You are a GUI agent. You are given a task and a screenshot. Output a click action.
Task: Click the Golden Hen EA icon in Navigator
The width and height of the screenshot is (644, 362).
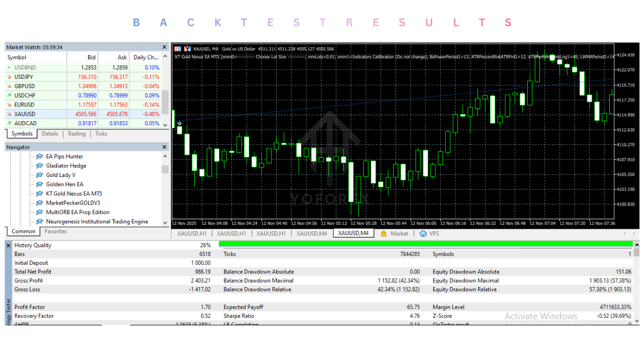pos(40,185)
